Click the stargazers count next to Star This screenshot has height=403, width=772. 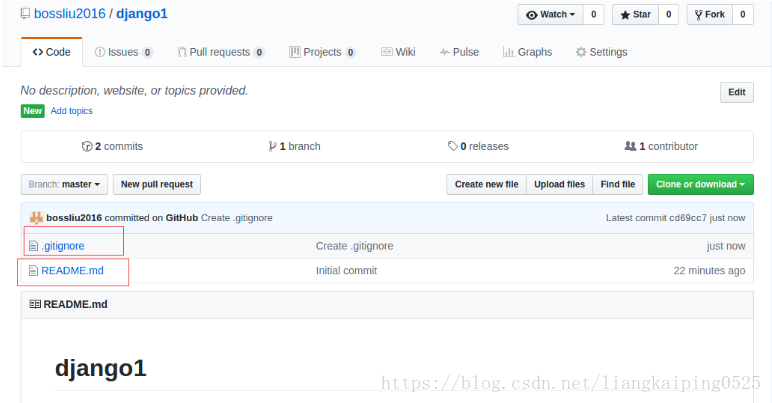tap(669, 15)
